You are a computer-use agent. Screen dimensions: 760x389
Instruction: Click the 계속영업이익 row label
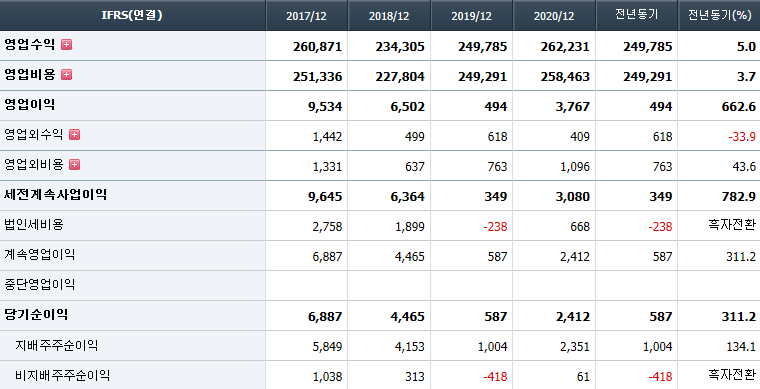pyautogui.click(x=39, y=255)
